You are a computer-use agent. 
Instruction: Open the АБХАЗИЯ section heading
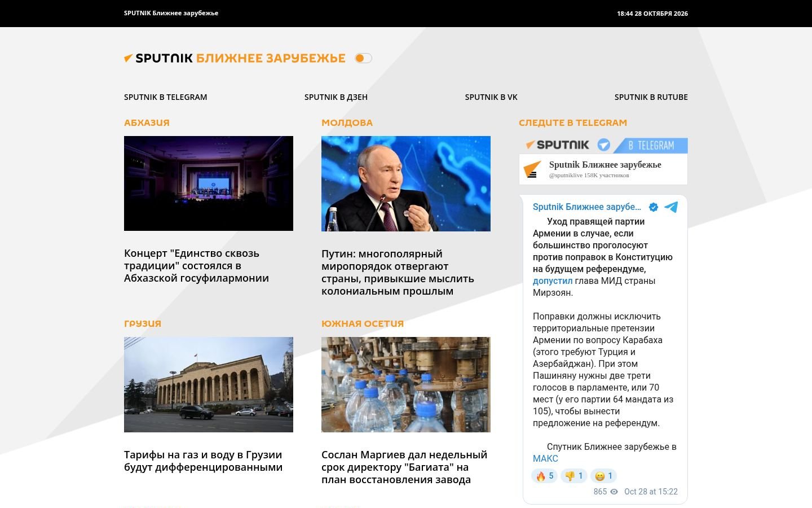point(147,123)
